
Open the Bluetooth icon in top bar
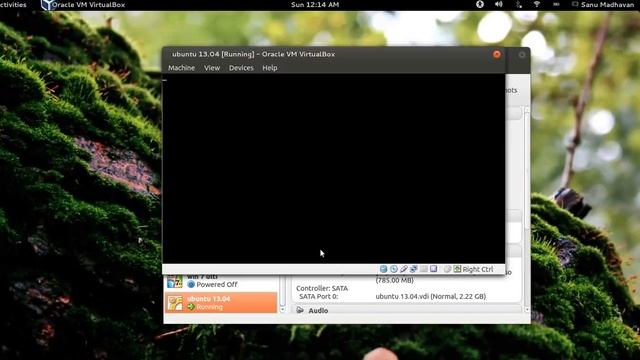tap(518, 4)
